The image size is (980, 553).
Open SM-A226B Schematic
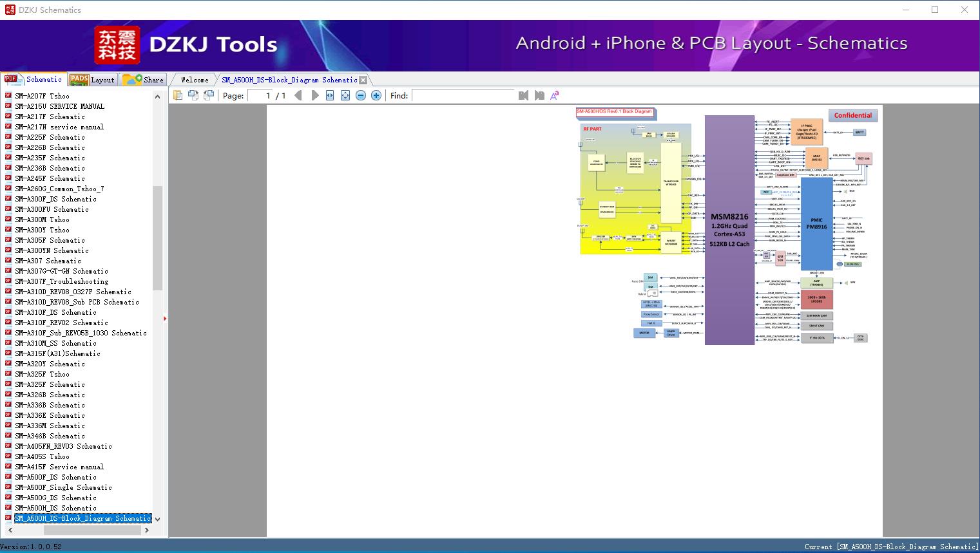point(50,147)
